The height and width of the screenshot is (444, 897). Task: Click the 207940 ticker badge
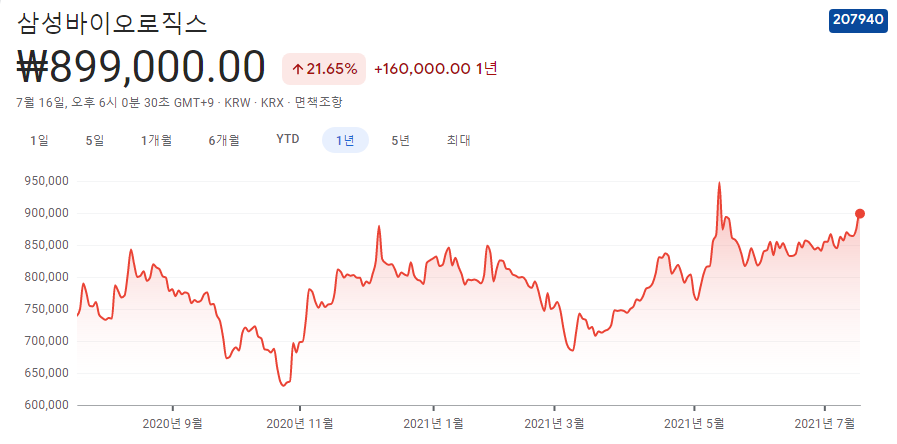coord(858,19)
